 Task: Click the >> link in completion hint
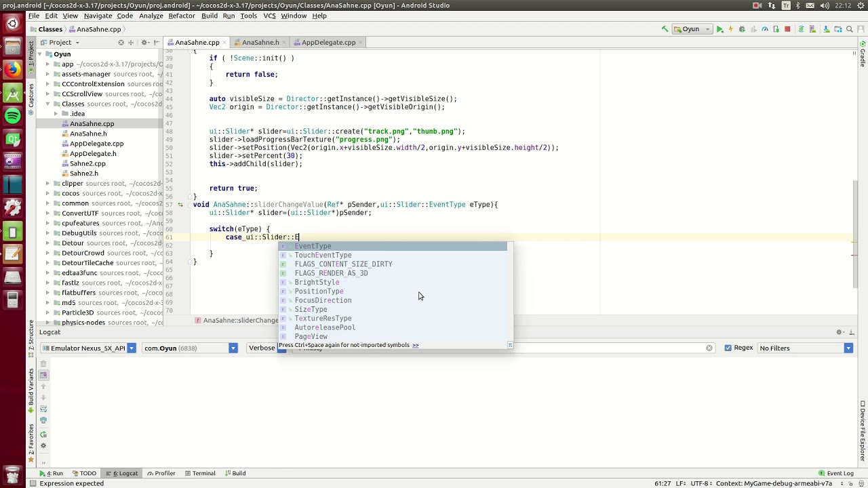pyautogui.click(x=415, y=345)
